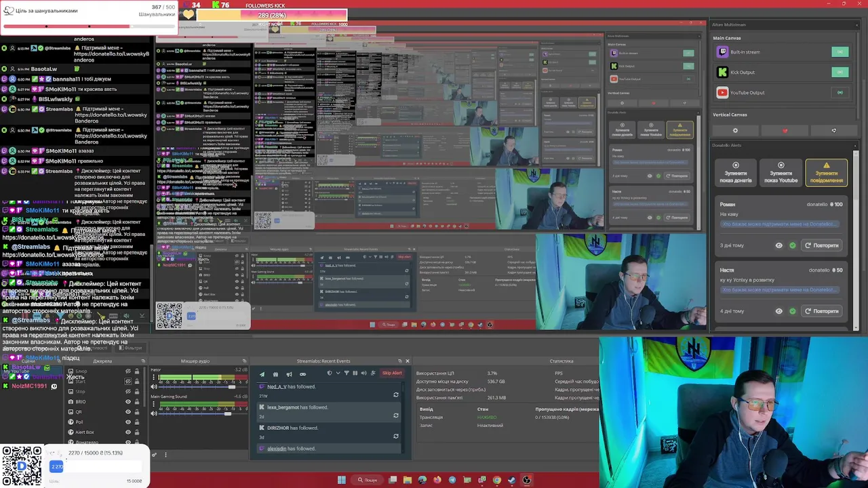This screenshot has width=868, height=488.
Task: Expand the chevron dropdown in Recent Events
Action: [x=338, y=373]
